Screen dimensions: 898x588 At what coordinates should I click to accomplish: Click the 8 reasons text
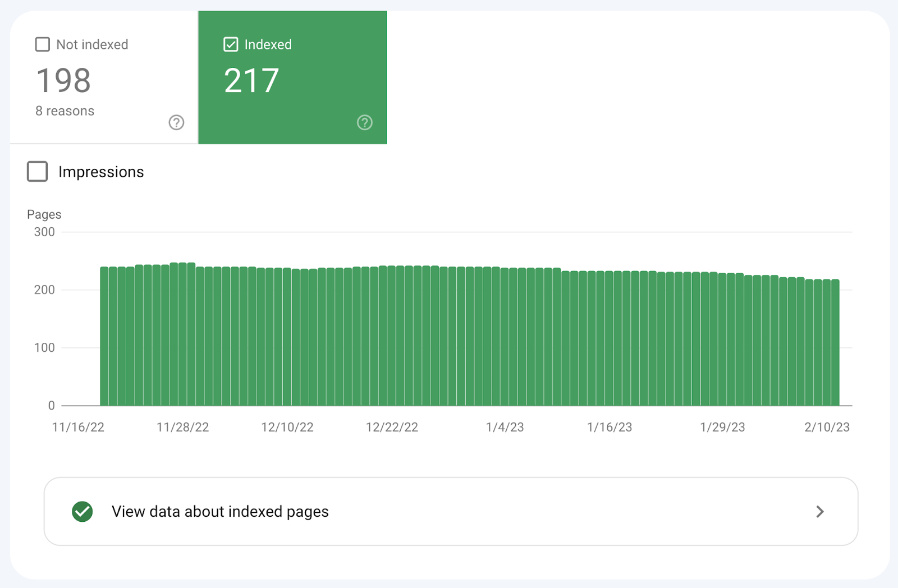tap(65, 111)
